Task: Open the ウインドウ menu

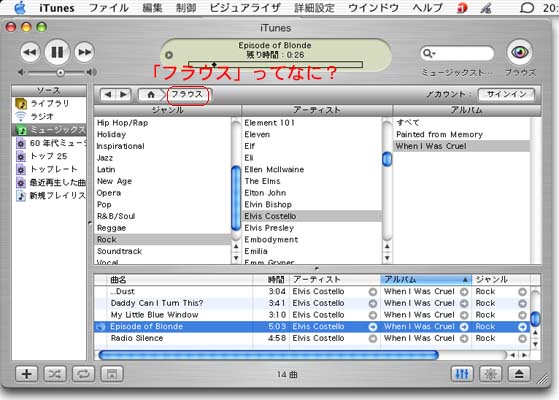Action: [x=373, y=8]
